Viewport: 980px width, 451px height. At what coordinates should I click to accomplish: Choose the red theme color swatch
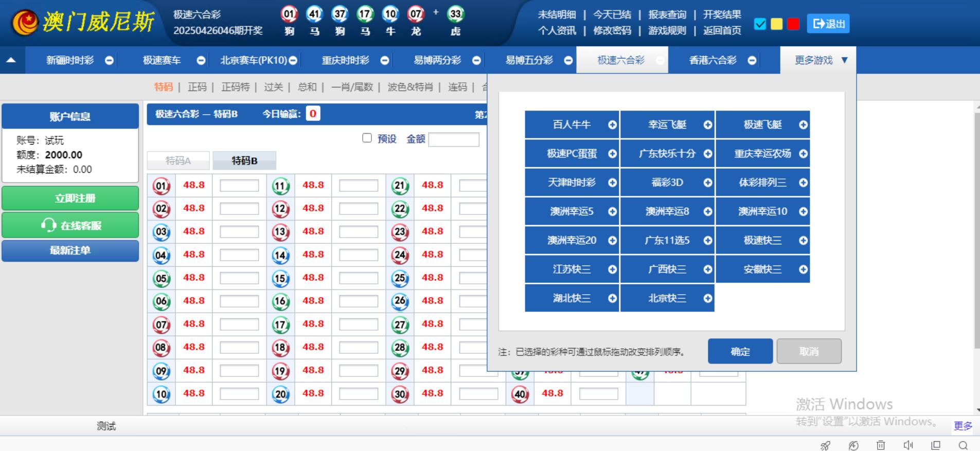coord(793,24)
